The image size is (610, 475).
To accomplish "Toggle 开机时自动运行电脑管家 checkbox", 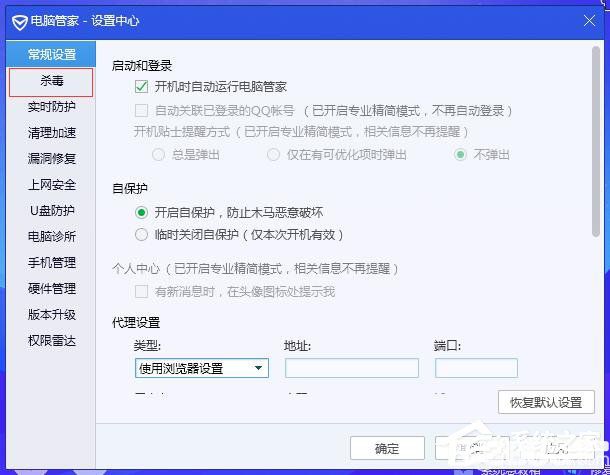I will (141, 86).
